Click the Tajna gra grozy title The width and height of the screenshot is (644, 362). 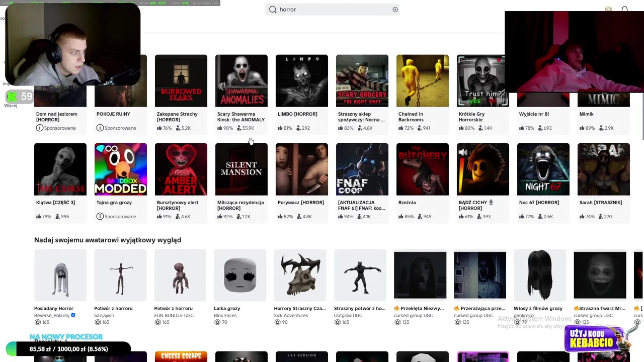(114, 203)
